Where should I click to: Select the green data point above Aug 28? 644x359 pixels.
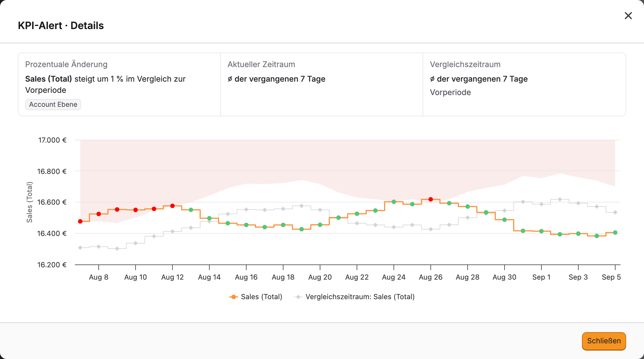[x=468, y=206]
